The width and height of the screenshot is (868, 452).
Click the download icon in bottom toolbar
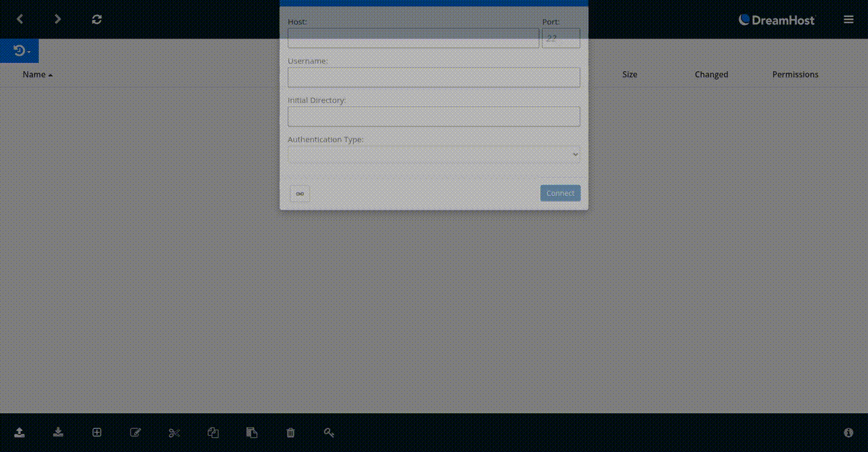pyautogui.click(x=58, y=432)
